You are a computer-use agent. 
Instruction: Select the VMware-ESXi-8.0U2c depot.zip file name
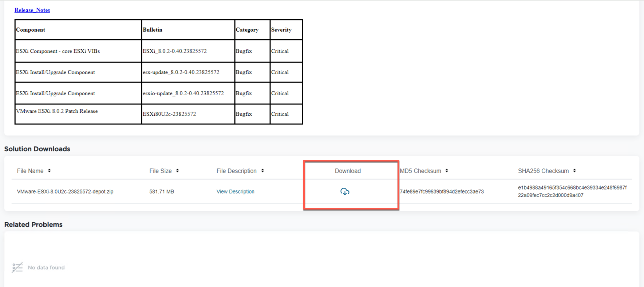[x=65, y=191]
